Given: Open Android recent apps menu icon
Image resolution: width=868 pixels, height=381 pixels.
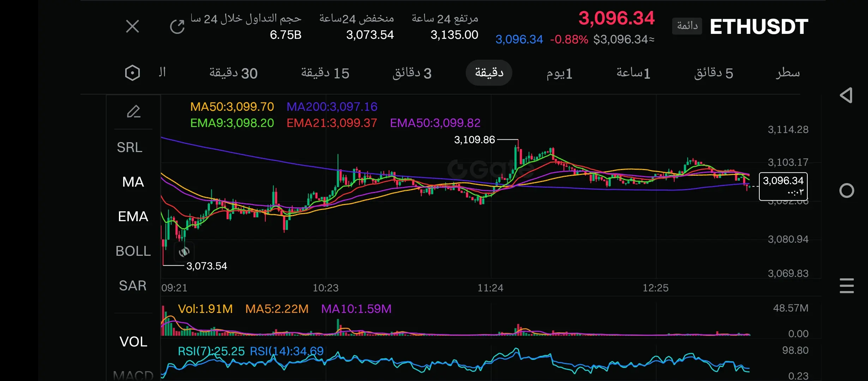Looking at the screenshot, I should (846, 286).
